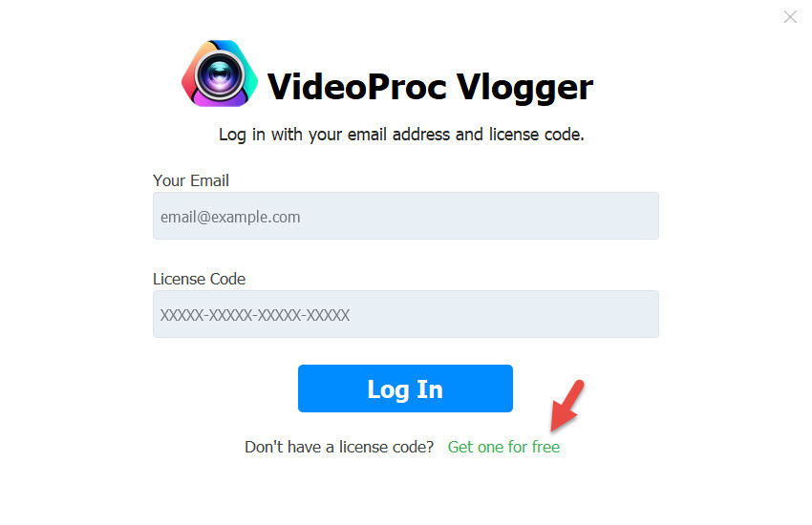Click the login instructions subtitle text
The image size is (812, 525).
[x=401, y=135]
